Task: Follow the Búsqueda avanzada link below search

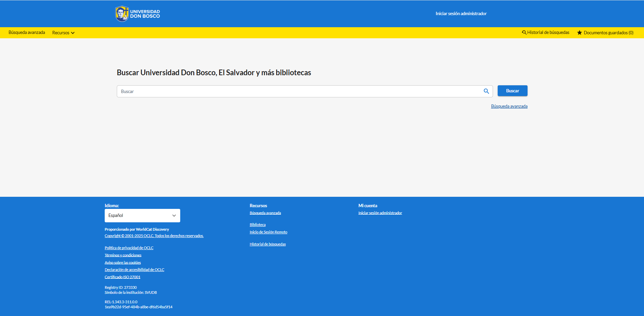Action: point(509,106)
